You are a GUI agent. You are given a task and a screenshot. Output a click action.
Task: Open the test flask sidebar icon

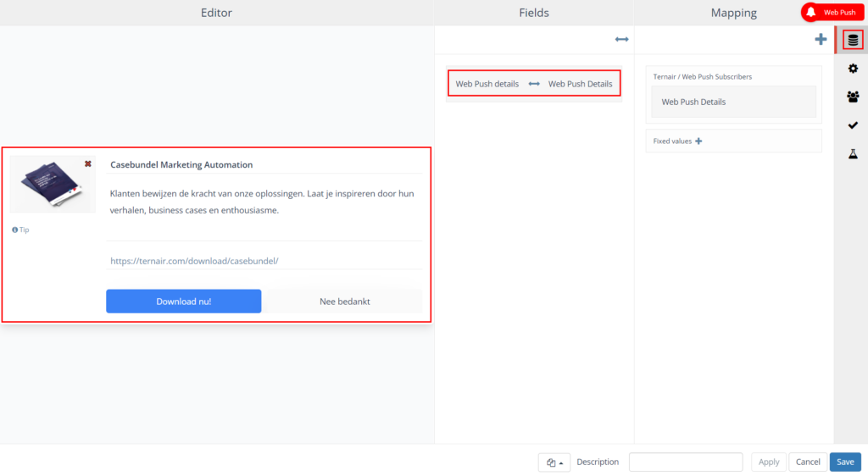[853, 154]
